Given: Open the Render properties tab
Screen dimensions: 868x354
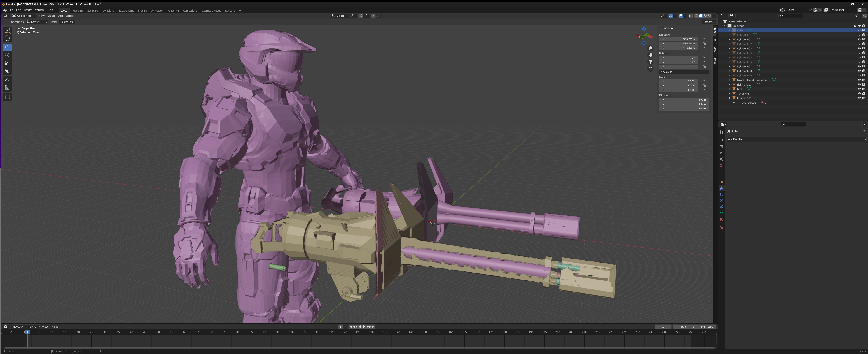Looking at the screenshot, I should pyautogui.click(x=721, y=140).
